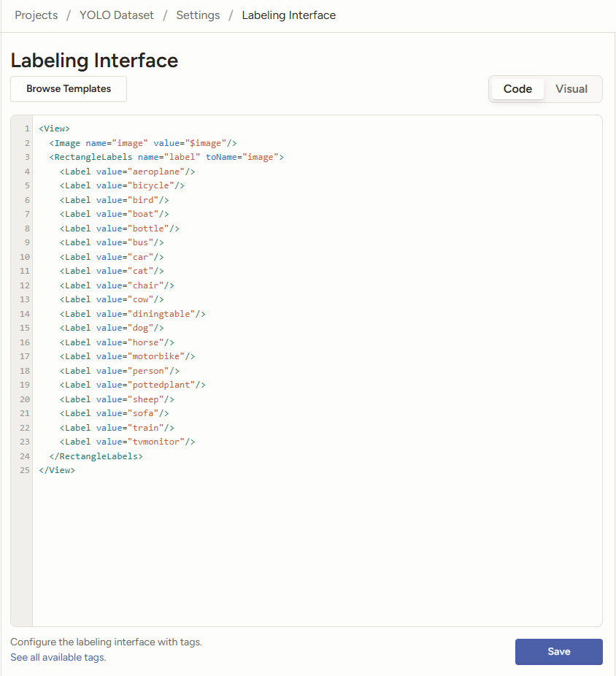Click the closing RectangleLabels tag line
This screenshot has width=616, height=676.
96,456
